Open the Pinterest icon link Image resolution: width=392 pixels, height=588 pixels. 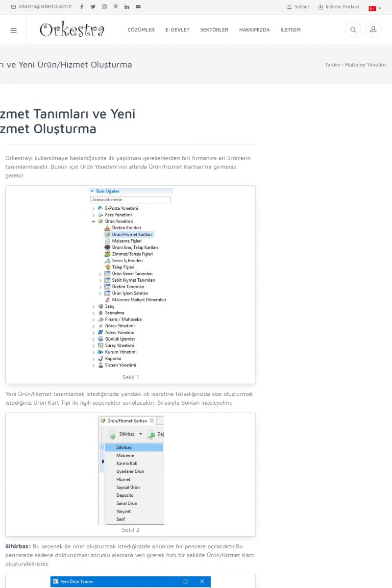click(x=116, y=7)
